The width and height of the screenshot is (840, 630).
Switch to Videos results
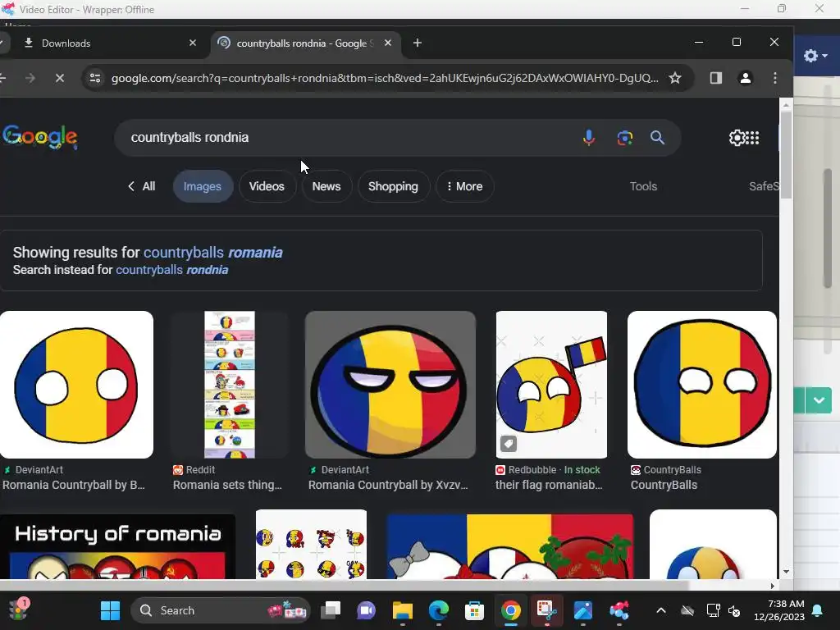[267, 186]
